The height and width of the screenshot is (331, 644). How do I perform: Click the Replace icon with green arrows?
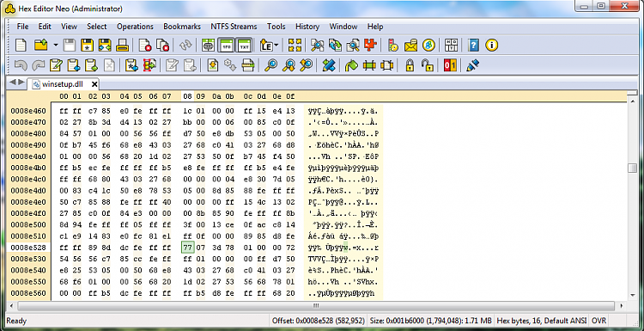click(335, 46)
